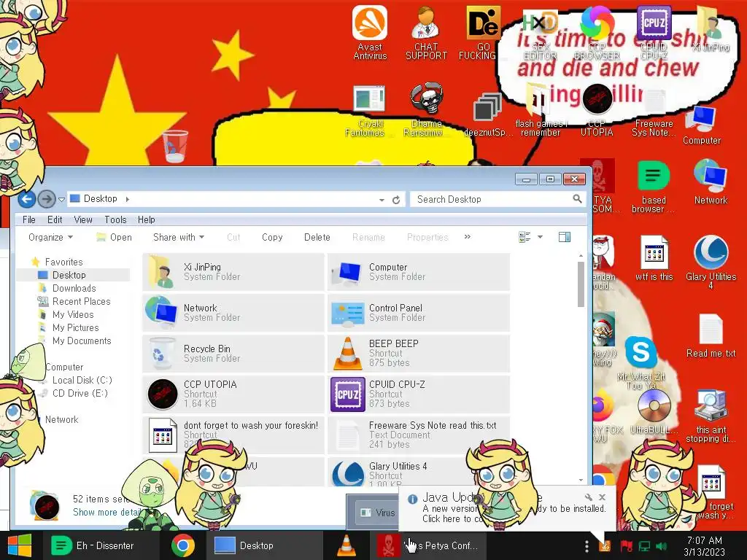Viewport: 747px width, 560px height.
Task: Open Chrome from the taskbar
Action: click(x=183, y=545)
